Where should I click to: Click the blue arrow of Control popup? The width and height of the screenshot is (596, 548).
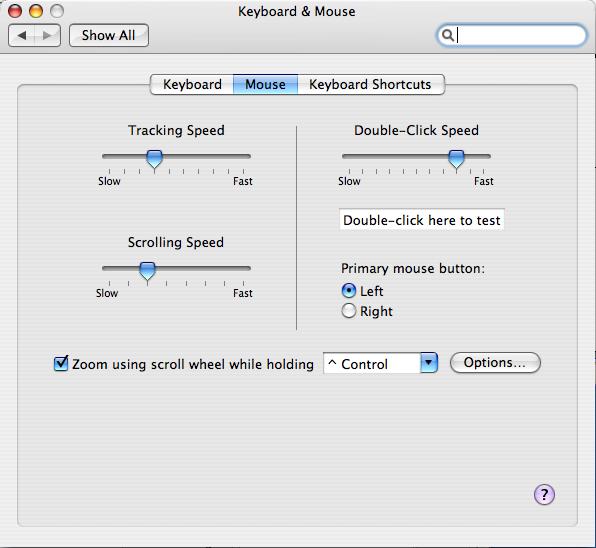coord(429,363)
